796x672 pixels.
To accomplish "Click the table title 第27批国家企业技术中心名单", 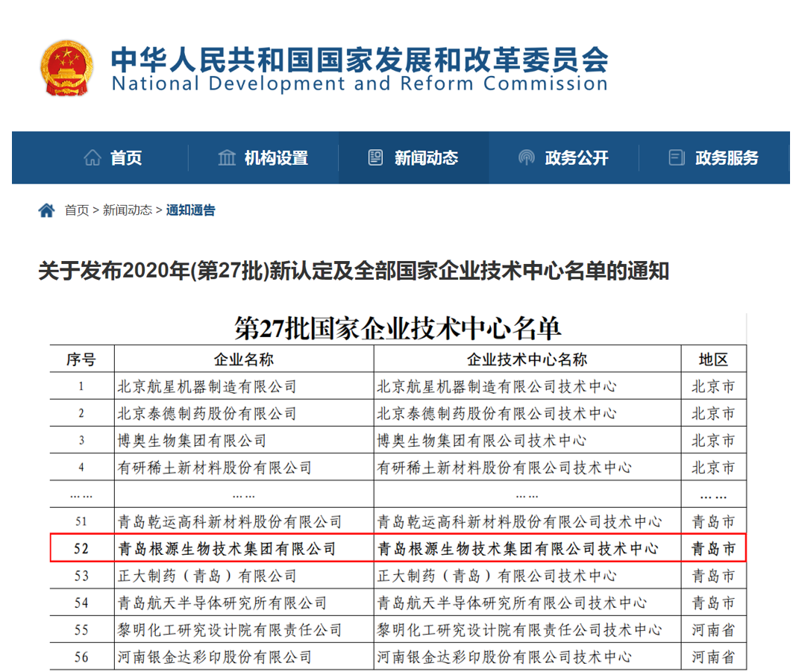I will tap(398, 328).
